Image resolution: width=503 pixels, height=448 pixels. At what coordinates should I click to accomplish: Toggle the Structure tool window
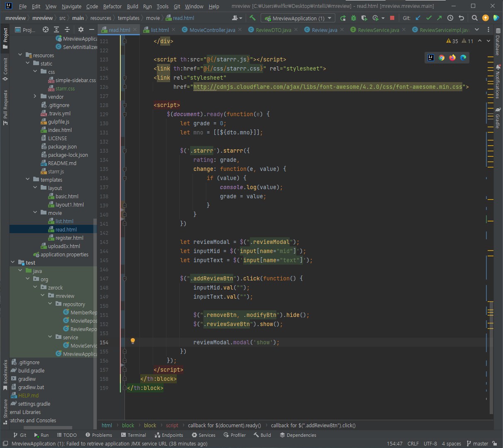pos(5,411)
